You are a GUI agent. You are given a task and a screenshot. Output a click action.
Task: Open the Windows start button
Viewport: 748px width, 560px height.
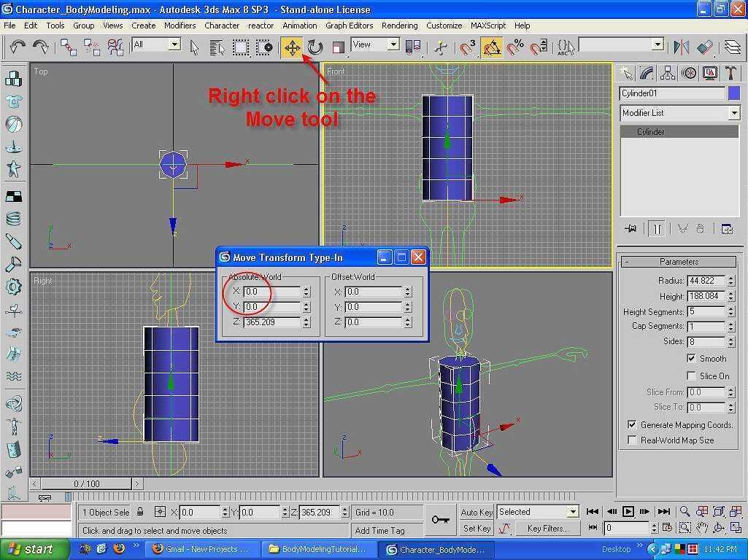tap(34, 550)
